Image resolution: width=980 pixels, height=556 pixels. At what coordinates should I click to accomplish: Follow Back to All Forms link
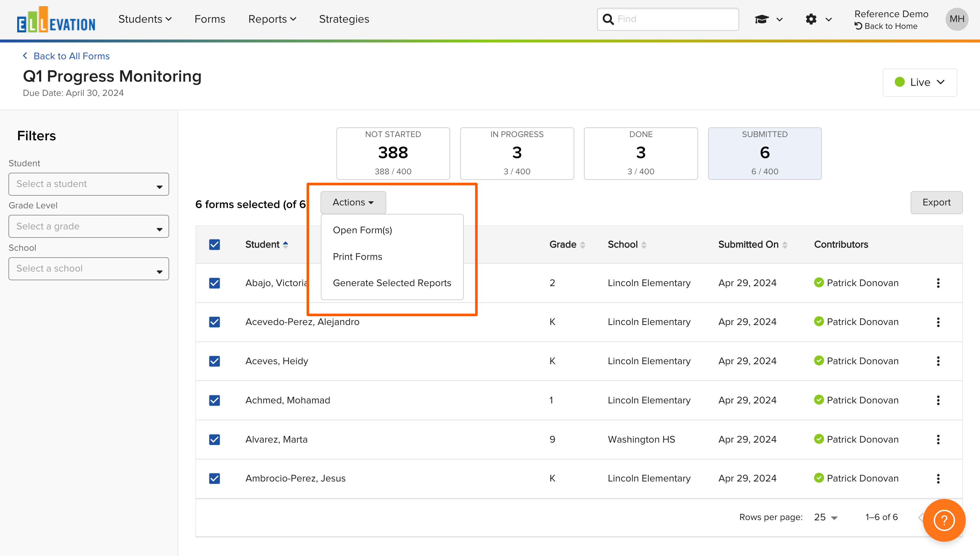(71, 56)
